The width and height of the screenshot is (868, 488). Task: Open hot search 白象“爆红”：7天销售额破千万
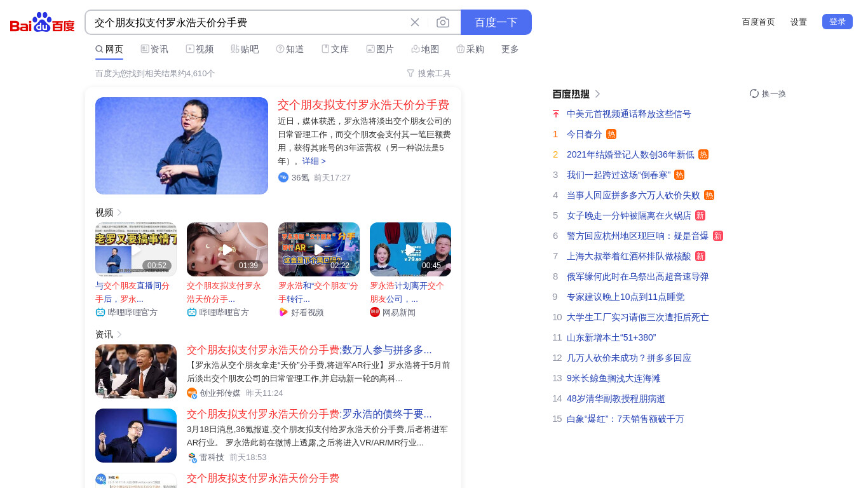click(x=626, y=419)
